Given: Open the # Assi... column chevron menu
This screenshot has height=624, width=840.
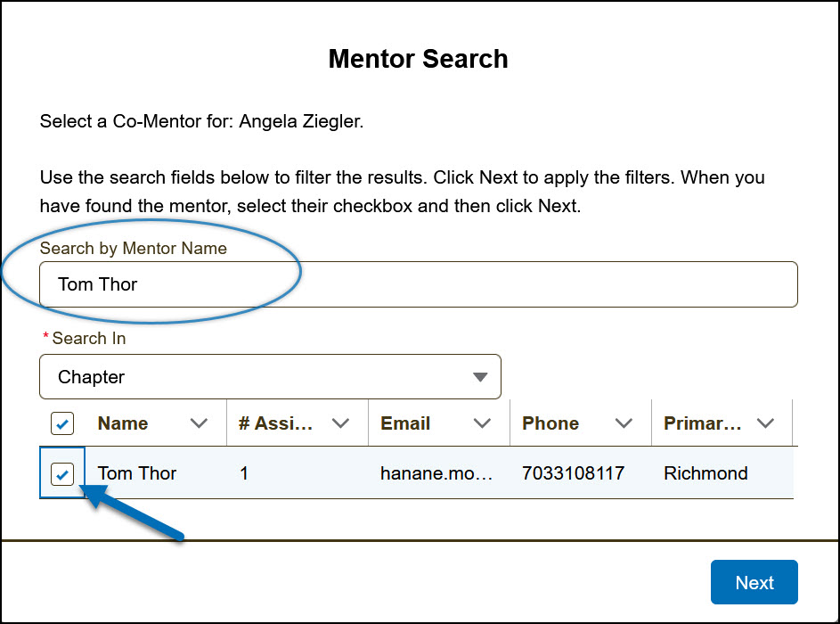Looking at the screenshot, I should 340,423.
